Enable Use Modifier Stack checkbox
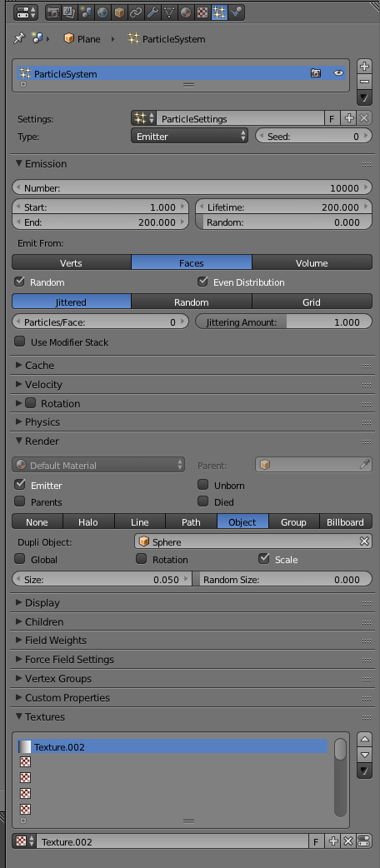The width and height of the screenshot is (380, 868). point(20,342)
